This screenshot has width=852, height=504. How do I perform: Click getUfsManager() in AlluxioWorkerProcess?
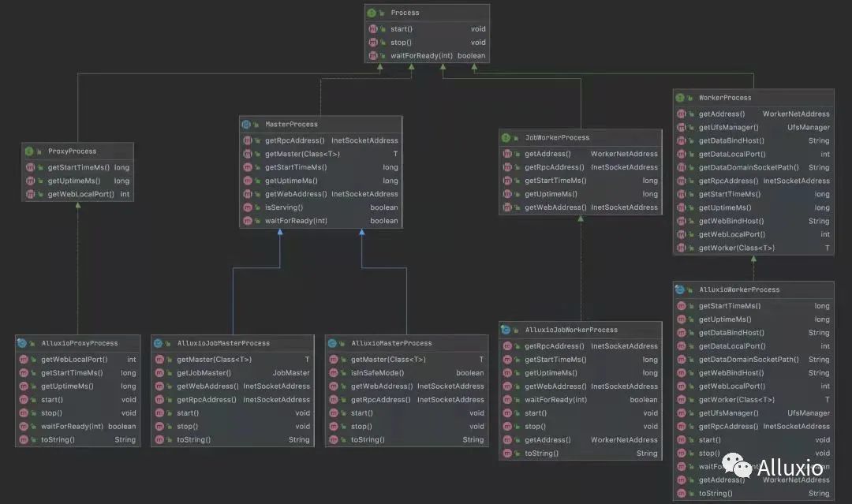[729, 413]
